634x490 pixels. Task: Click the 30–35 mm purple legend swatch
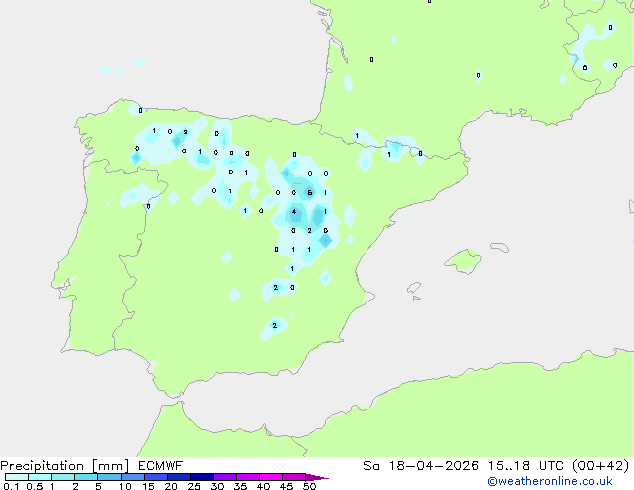tap(224, 477)
